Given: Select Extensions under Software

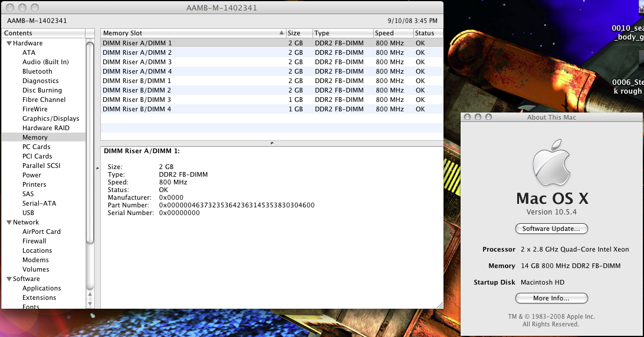Looking at the screenshot, I should pyautogui.click(x=39, y=298).
